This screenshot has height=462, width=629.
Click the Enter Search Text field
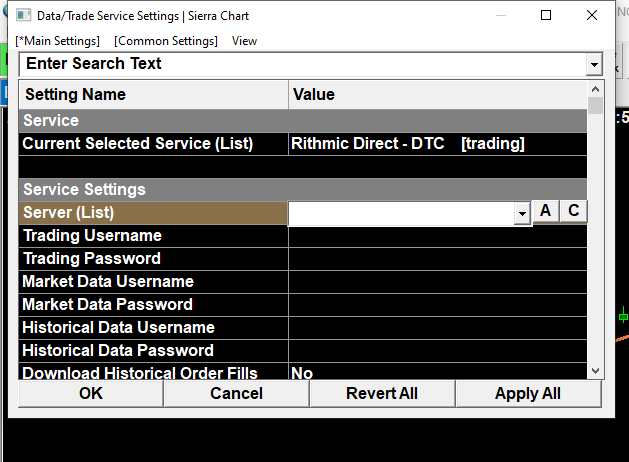(300, 64)
